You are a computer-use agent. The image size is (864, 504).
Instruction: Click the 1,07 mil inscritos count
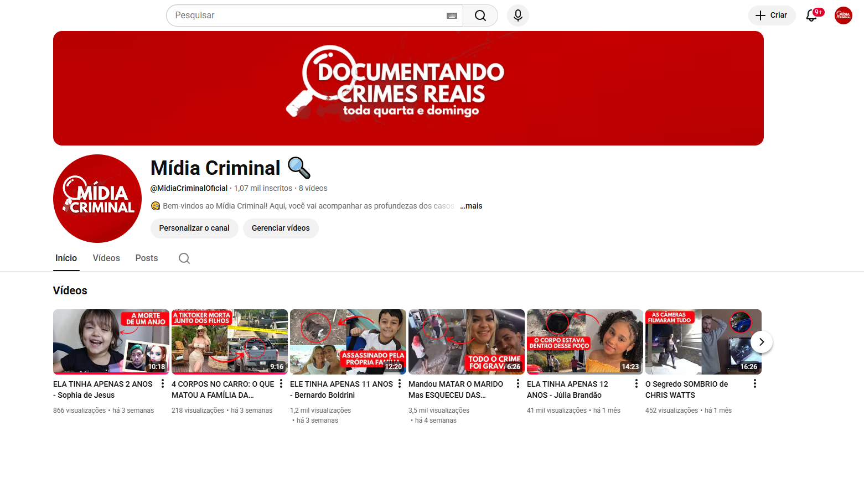(263, 188)
